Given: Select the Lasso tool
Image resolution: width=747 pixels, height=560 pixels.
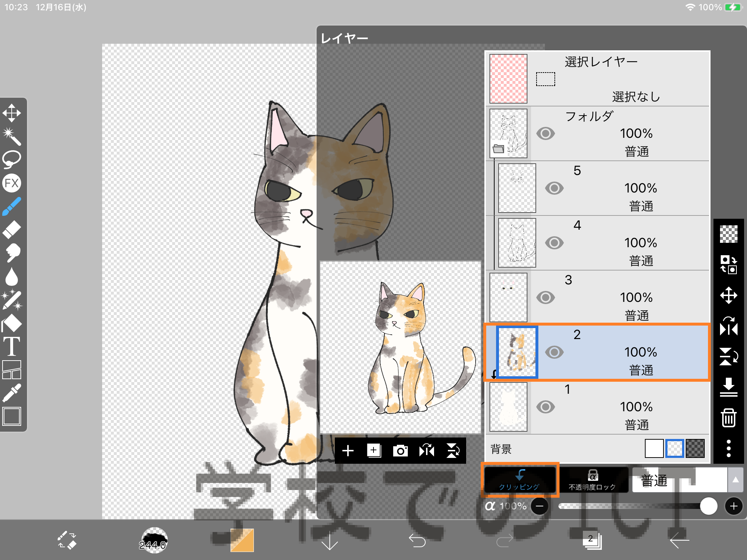Looking at the screenshot, I should click(x=12, y=159).
